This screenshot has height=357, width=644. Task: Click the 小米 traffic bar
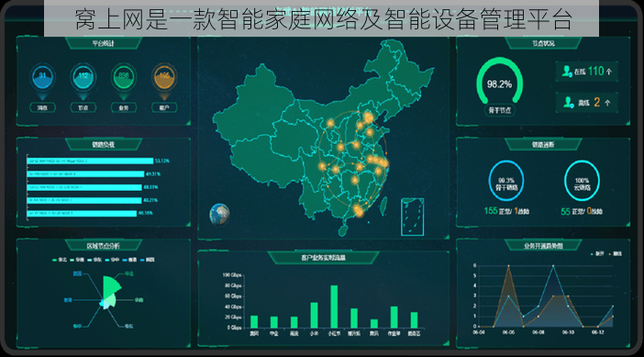click(x=314, y=315)
